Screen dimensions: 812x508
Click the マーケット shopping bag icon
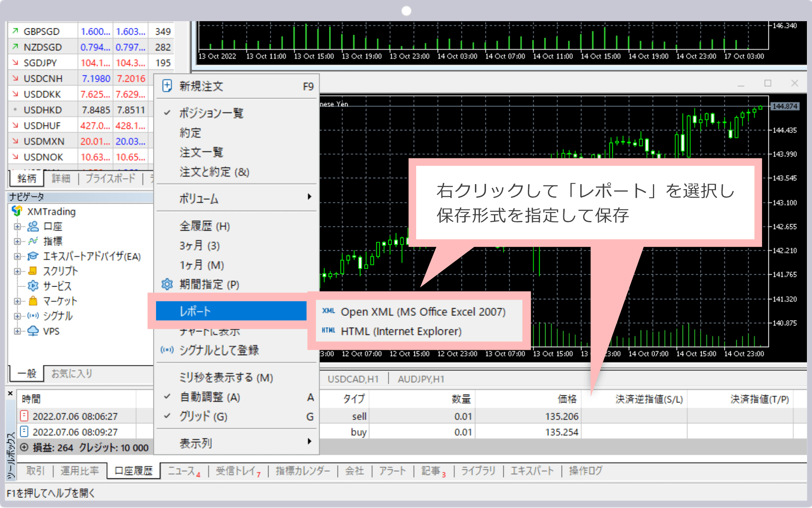(x=33, y=301)
